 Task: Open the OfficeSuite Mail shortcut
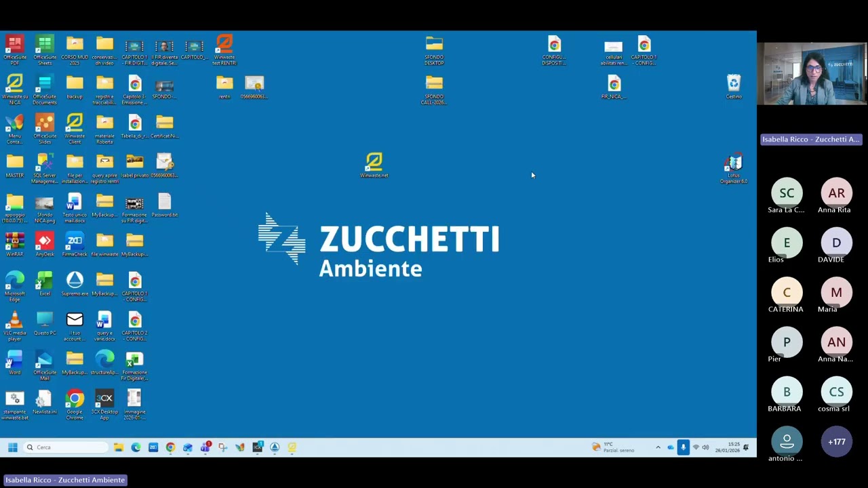(x=45, y=365)
